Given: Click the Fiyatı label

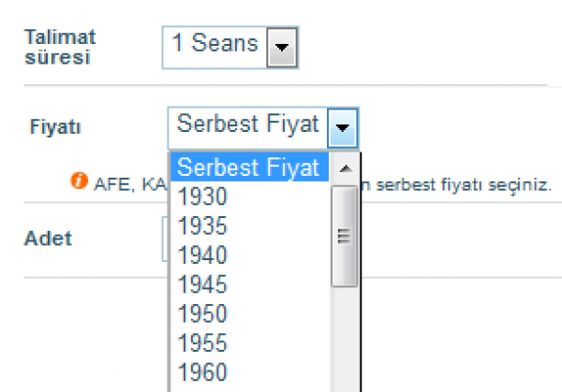Looking at the screenshot, I should [55, 126].
